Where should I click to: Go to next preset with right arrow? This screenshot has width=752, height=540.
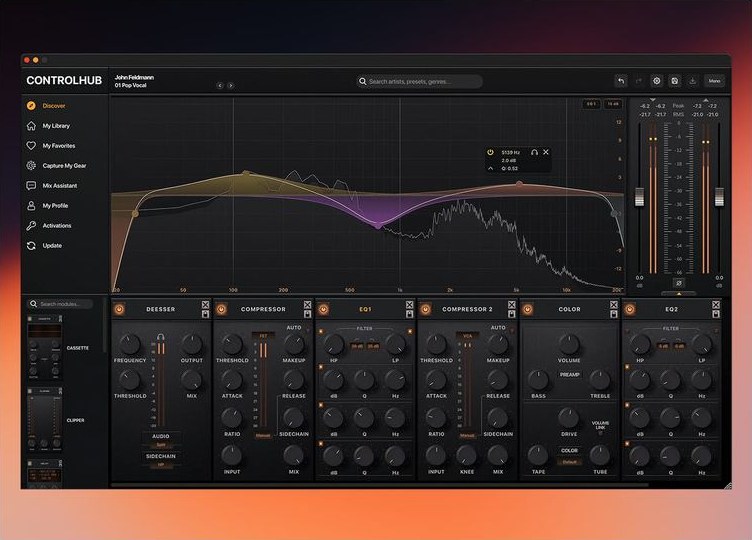point(231,85)
